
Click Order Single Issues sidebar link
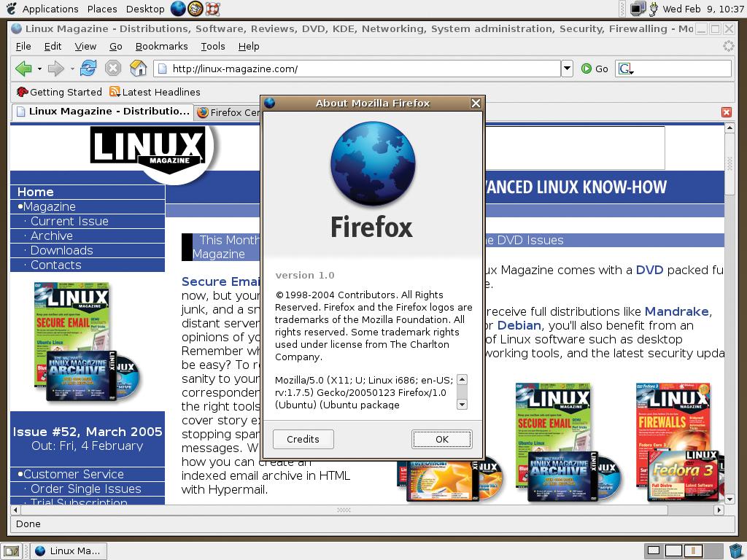pos(86,489)
